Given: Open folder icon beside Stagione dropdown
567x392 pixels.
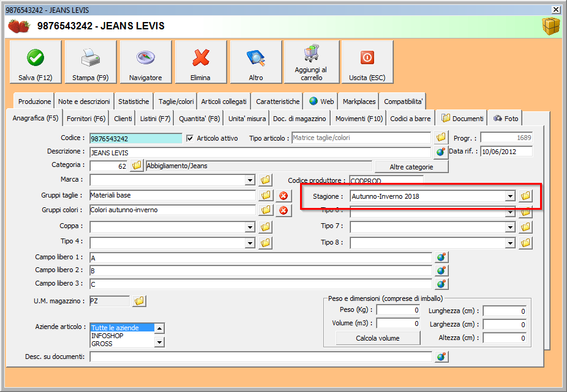Looking at the screenshot, I should click(x=525, y=196).
